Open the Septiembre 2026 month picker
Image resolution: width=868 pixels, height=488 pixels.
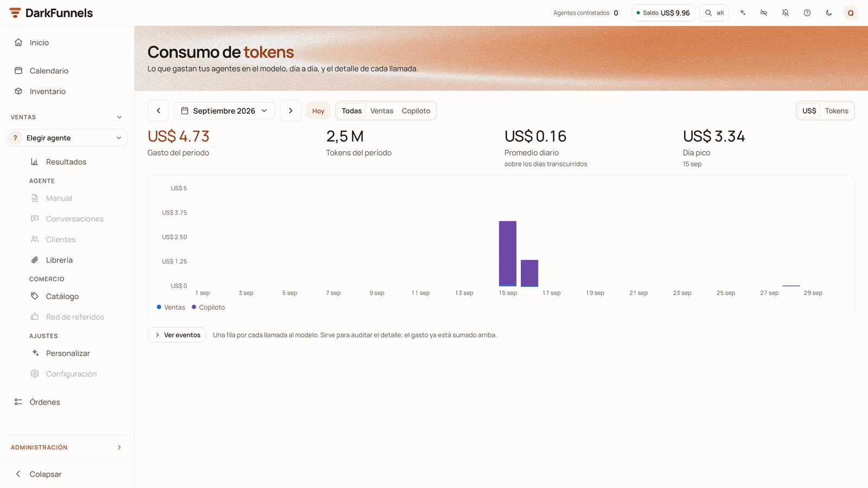[x=225, y=111]
